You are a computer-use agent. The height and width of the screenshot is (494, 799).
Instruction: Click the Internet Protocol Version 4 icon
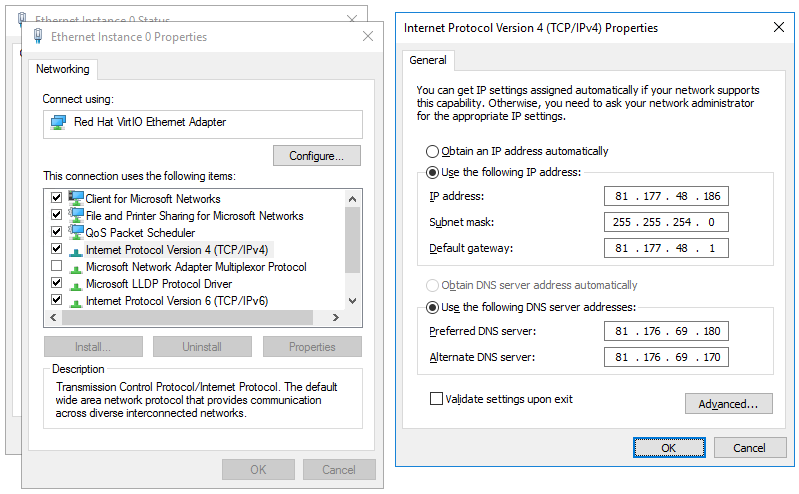pos(76,250)
